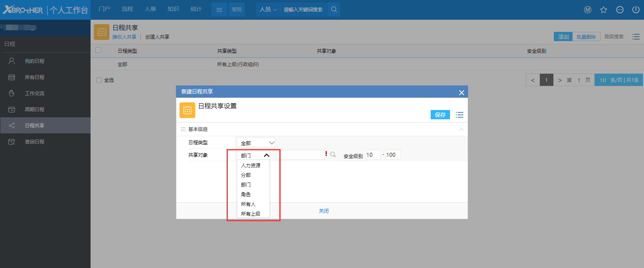This screenshot has height=268, width=644.
Task: Open favorites star icon in header
Action: (x=603, y=10)
